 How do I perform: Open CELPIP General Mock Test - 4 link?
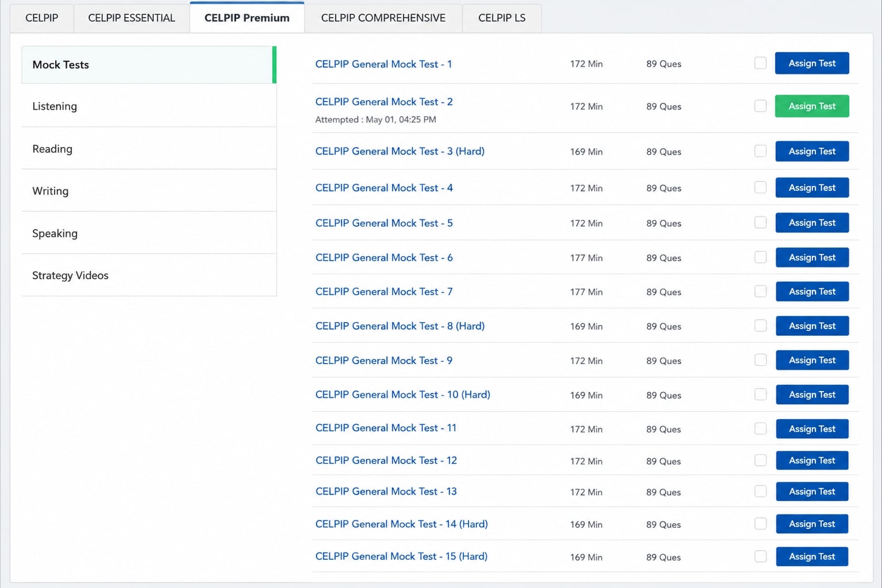pyautogui.click(x=384, y=188)
